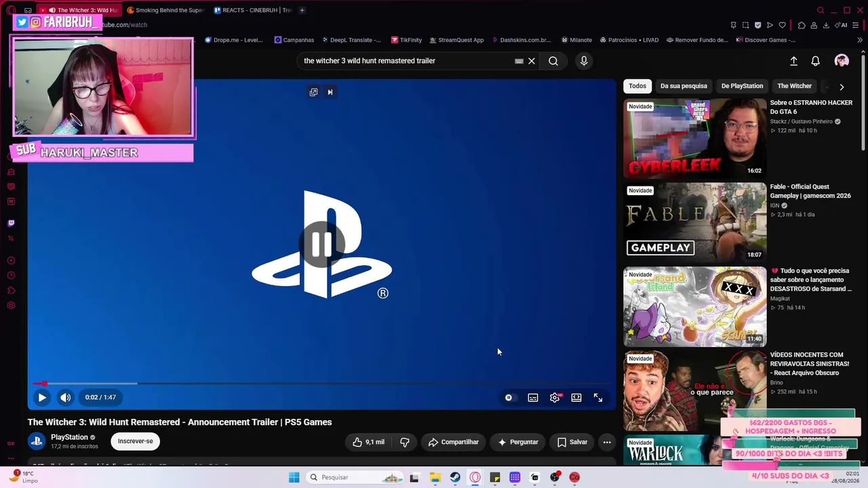Open the Windows Start menu
868x488 pixels.
click(x=294, y=477)
